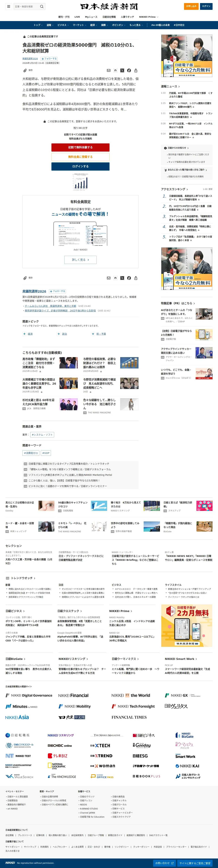The width and height of the screenshot is (218, 868).
Task: Open the トップ navigation dropdown
Action: (38, 25)
